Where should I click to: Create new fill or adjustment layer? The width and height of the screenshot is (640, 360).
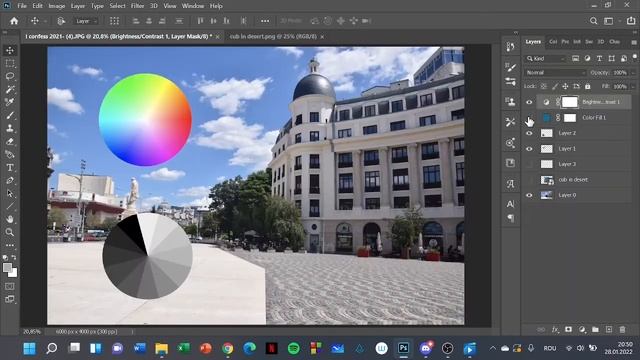tap(582, 329)
